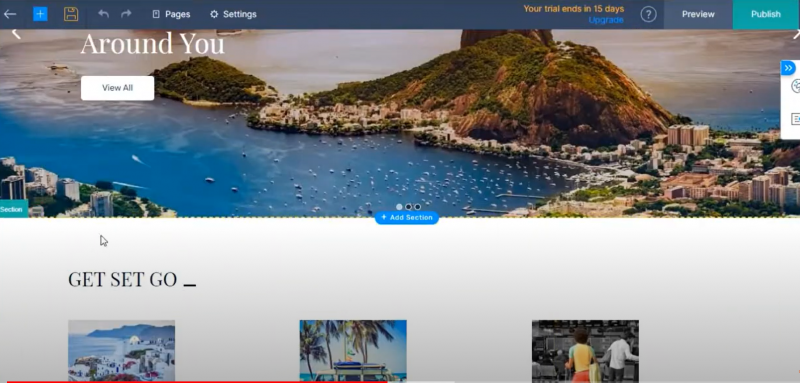The width and height of the screenshot is (800, 383).
Task: Select the Around You banner title
Action: click(152, 43)
